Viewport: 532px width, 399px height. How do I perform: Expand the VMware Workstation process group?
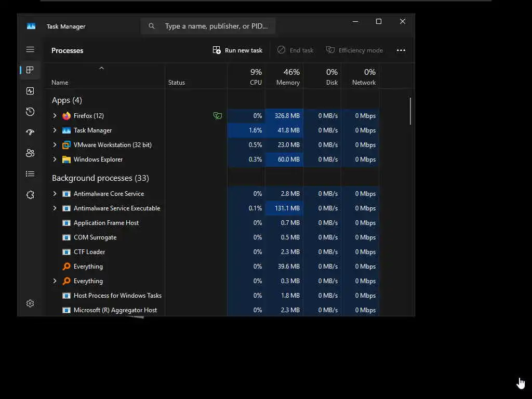55,145
